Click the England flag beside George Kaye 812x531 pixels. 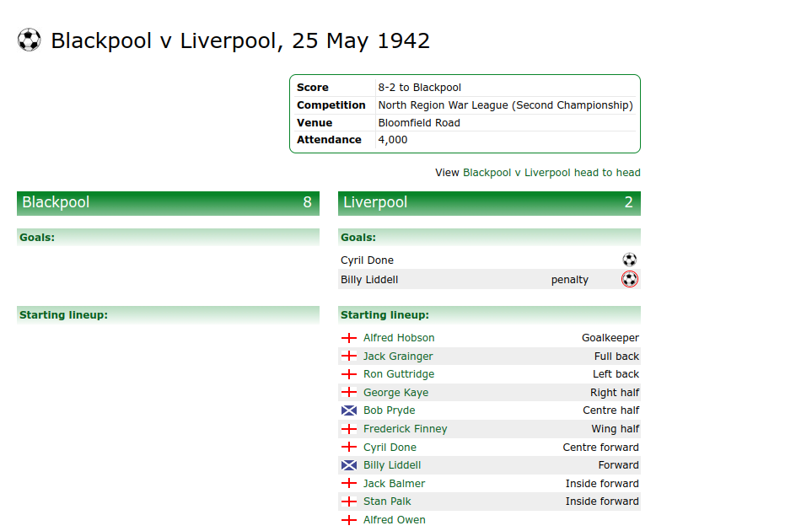349,393
